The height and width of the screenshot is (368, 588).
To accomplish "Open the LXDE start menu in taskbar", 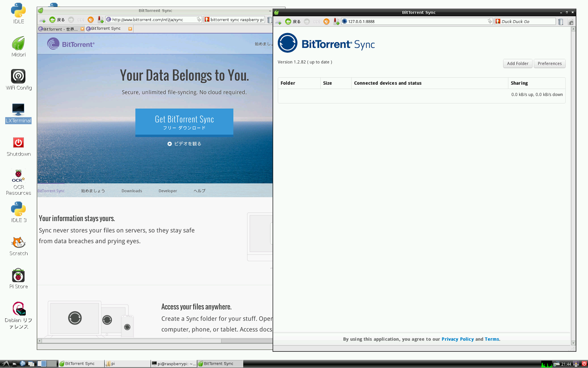I will (x=6, y=364).
